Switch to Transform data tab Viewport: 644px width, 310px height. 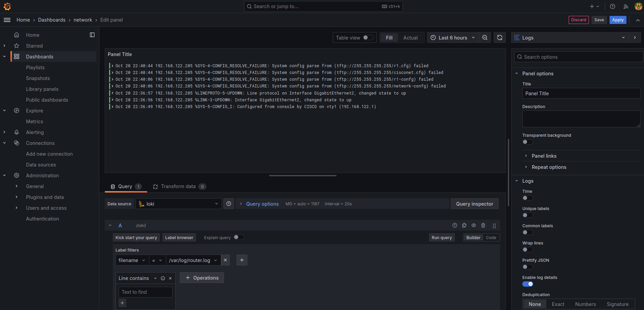179,186
